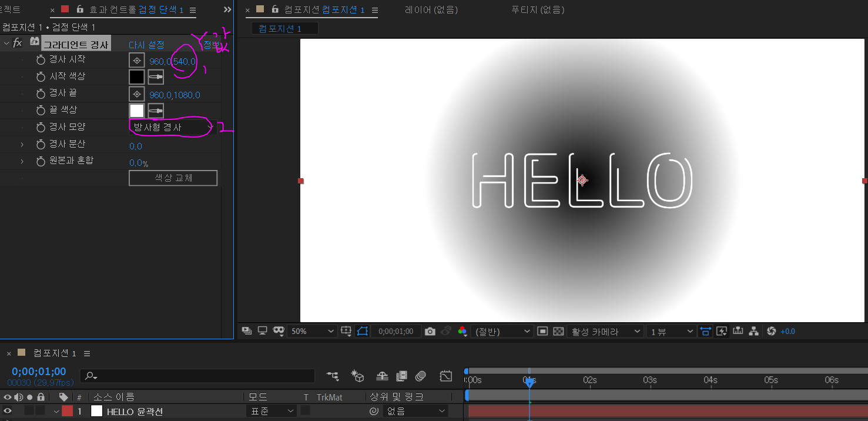Toggle the region of interest icon
Screen dimensions: 868x421
coord(542,332)
